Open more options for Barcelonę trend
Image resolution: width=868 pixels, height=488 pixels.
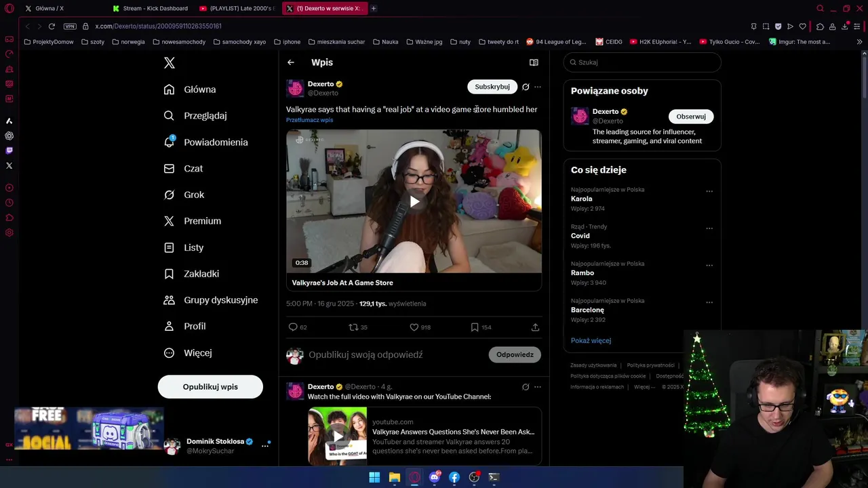(x=709, y=302)
